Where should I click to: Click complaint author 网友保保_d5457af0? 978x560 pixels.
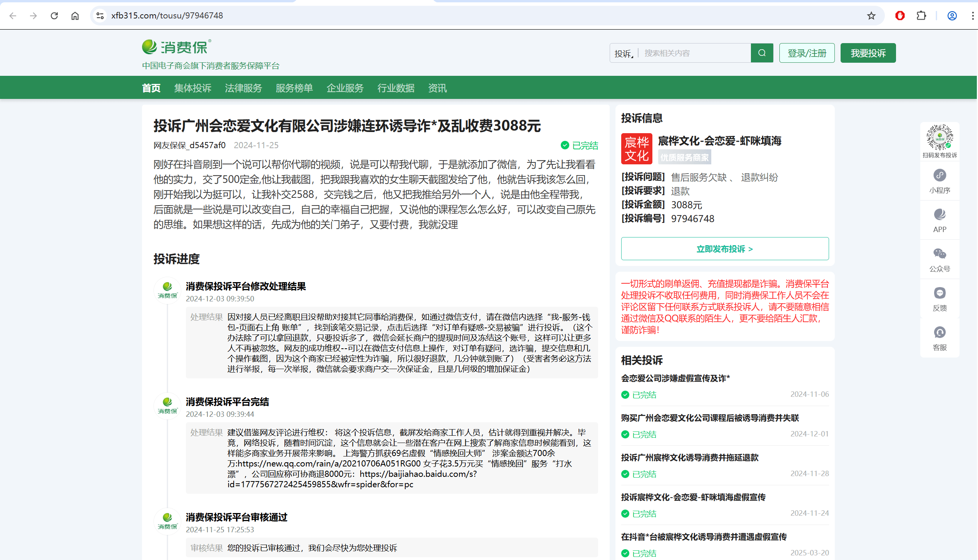(190, 145)
